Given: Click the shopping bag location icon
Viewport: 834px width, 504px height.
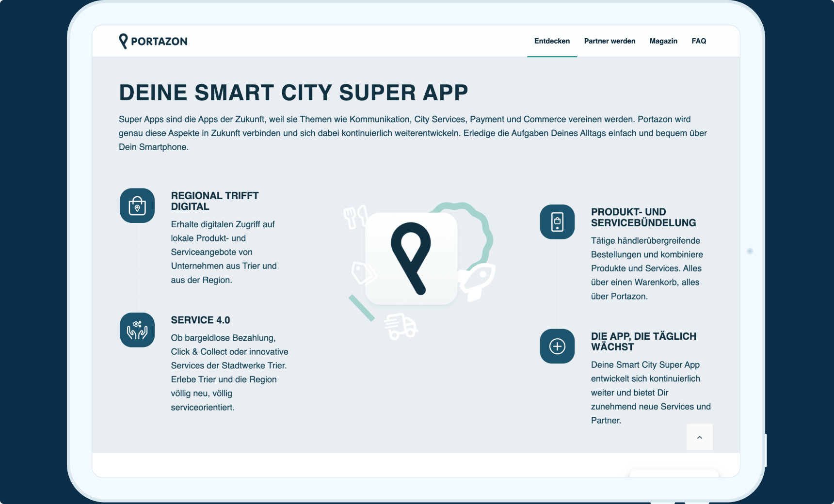Looking at the screenshot, I should point(137,206).
